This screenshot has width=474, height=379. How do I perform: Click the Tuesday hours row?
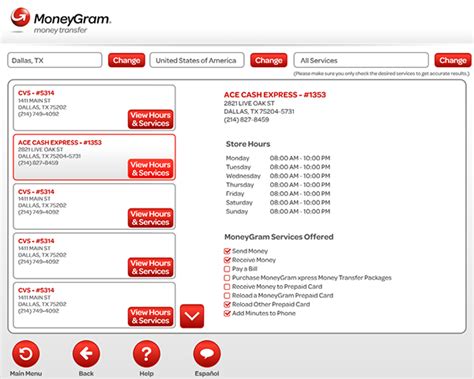tap(278, 167)
